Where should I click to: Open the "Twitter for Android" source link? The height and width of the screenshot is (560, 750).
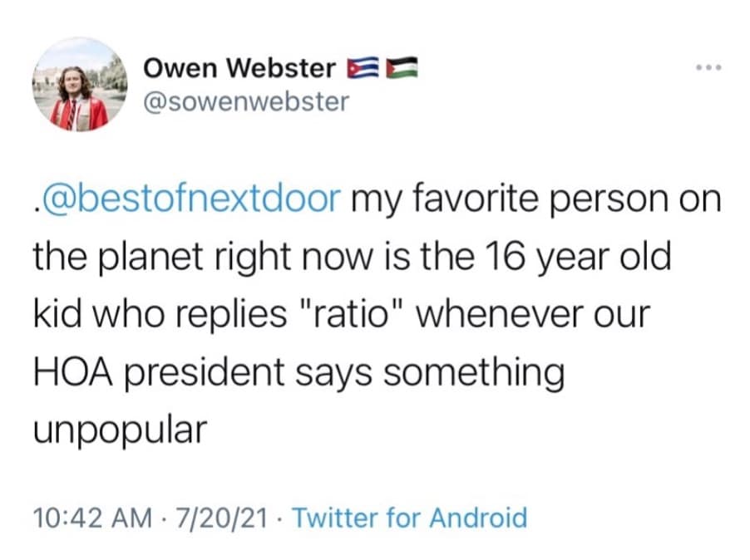pos(410,518)
